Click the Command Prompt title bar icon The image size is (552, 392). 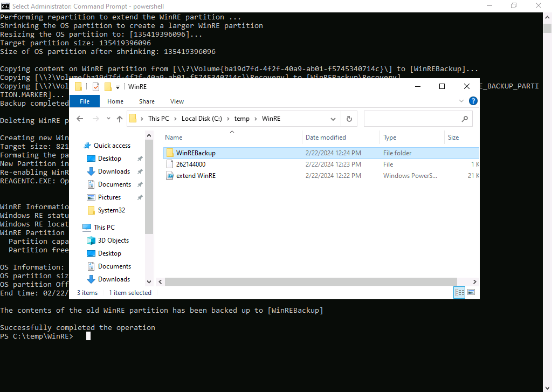[x=5, y=6]
